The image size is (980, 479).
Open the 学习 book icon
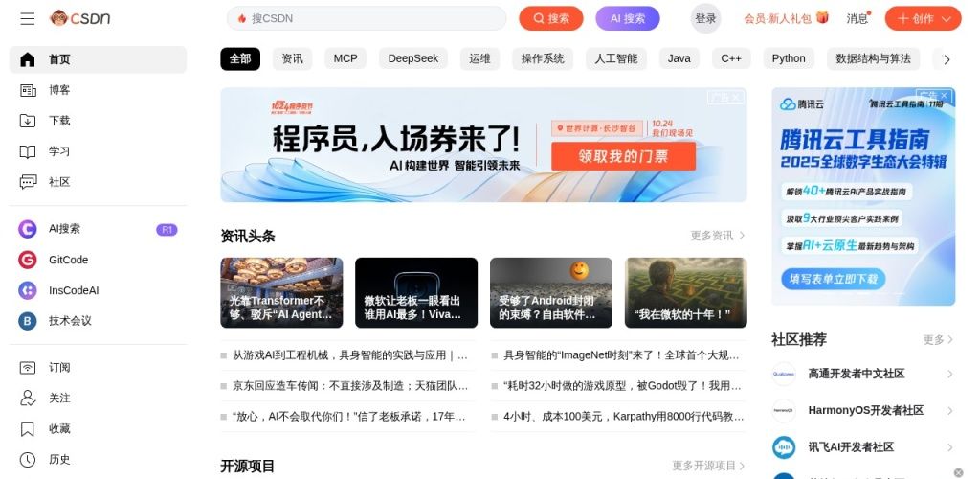pyautogui.click(x=28, y=151)
